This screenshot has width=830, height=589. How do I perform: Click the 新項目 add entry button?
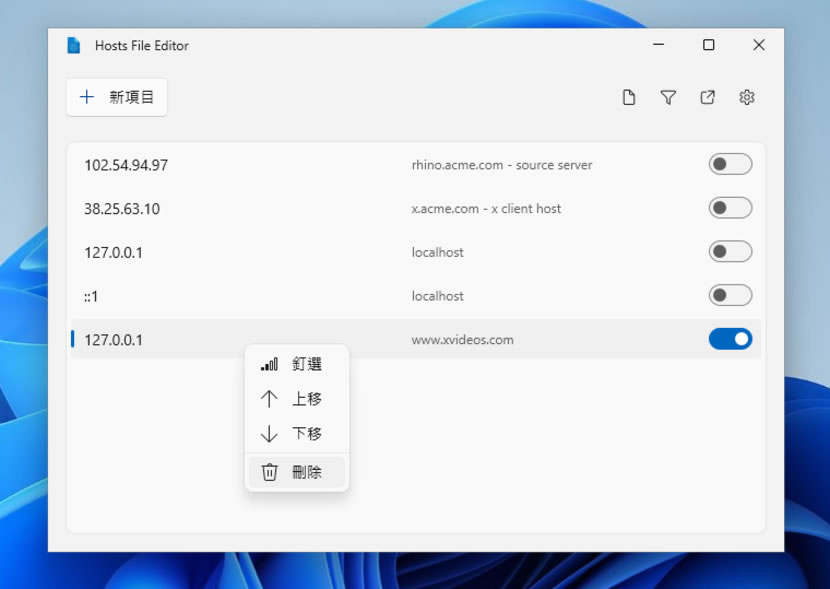coord(116,97)
